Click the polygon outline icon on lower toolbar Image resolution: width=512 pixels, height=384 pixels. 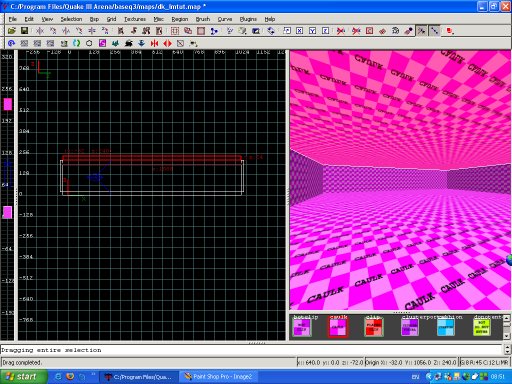coord(89,43)
